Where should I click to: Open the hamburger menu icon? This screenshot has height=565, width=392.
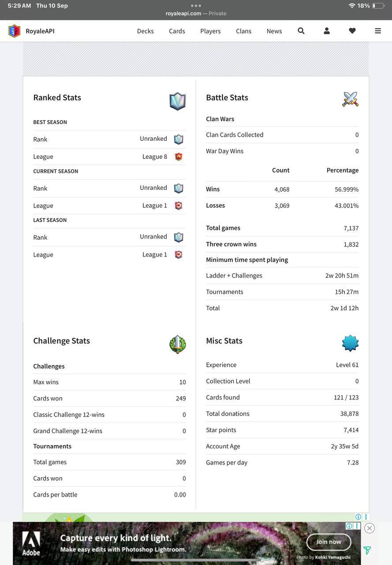[378, 31]
